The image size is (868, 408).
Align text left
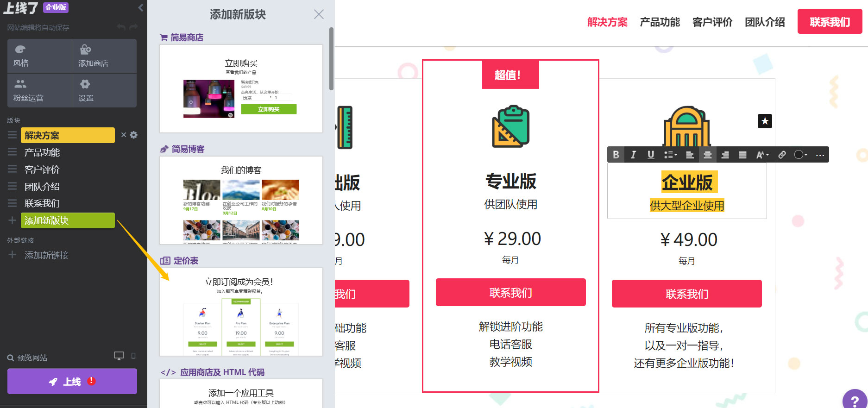tap(690, 155)
